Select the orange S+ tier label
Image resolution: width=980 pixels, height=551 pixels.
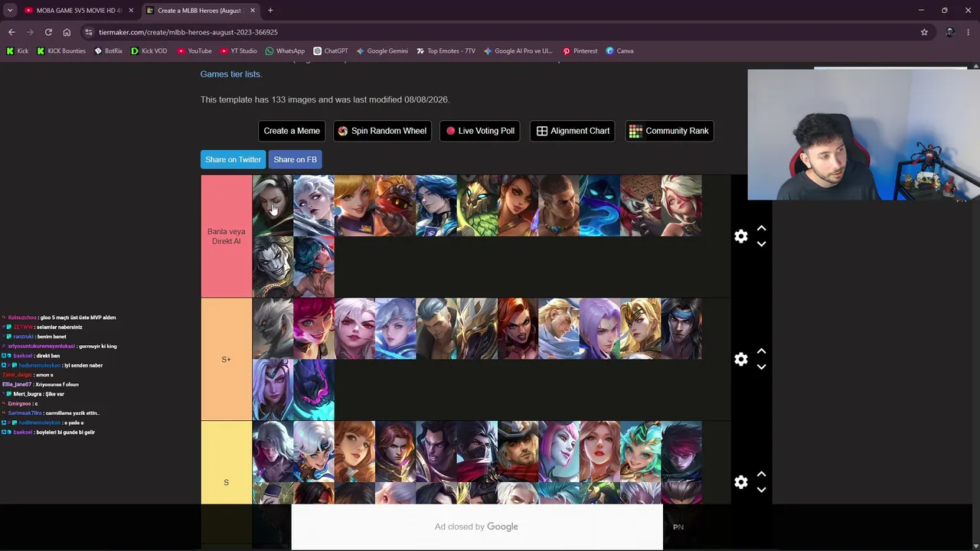(226, 360)
